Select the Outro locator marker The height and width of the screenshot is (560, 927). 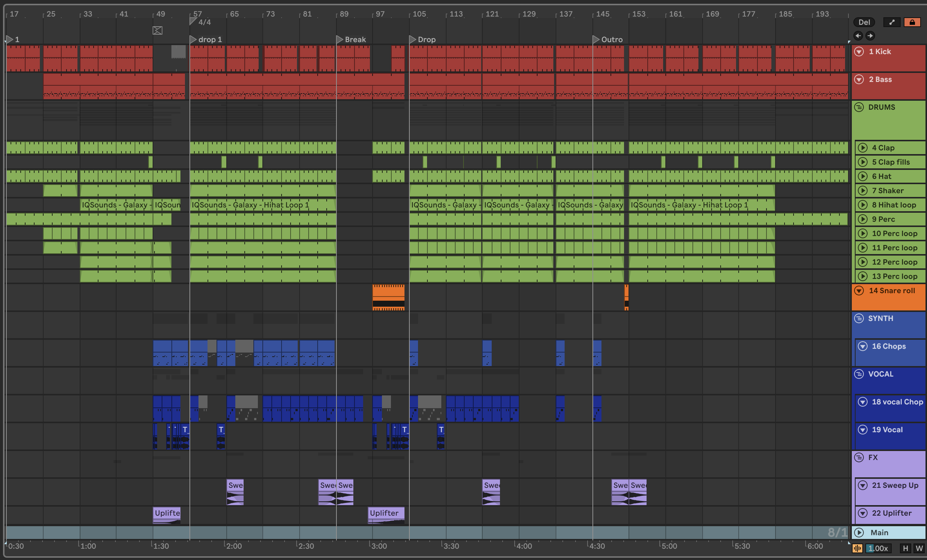point(596,39)
